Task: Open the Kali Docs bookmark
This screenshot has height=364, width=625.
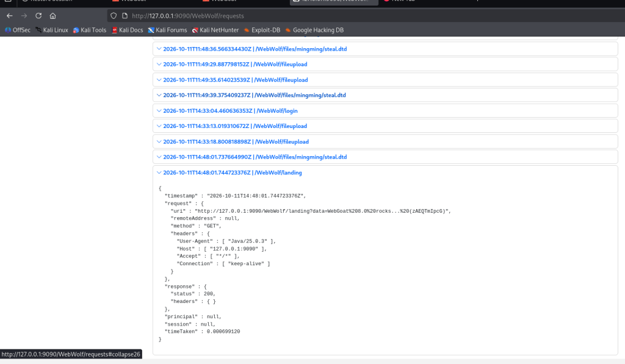Action: click(127, 30)
